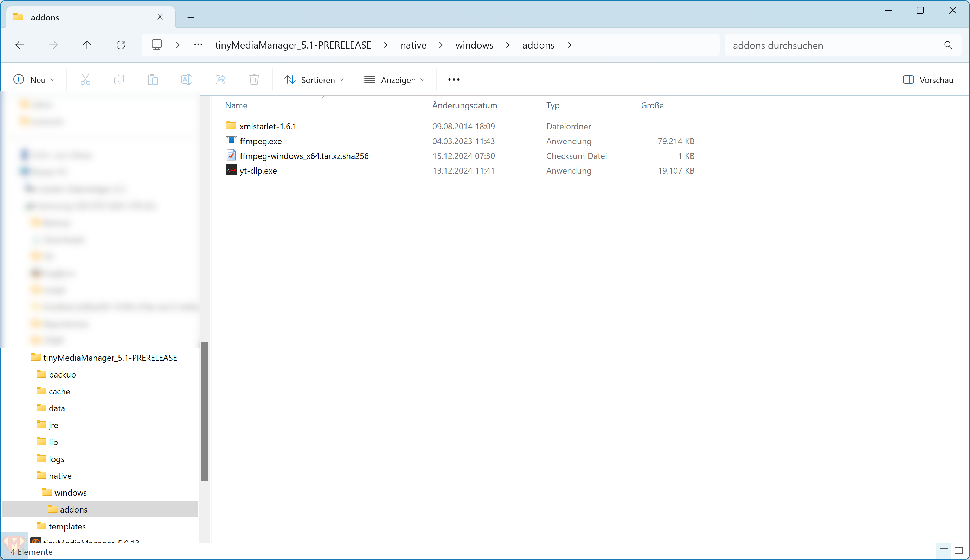Screen dimensions: 970x560
Task: Click the Cut scissors icon
Action: [x=85, y=79]
